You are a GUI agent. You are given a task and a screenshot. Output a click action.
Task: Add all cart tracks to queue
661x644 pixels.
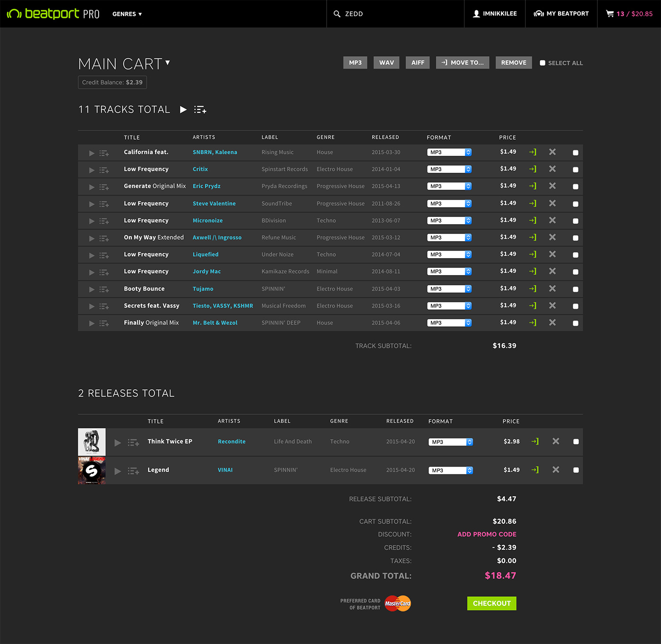[200, 109]
